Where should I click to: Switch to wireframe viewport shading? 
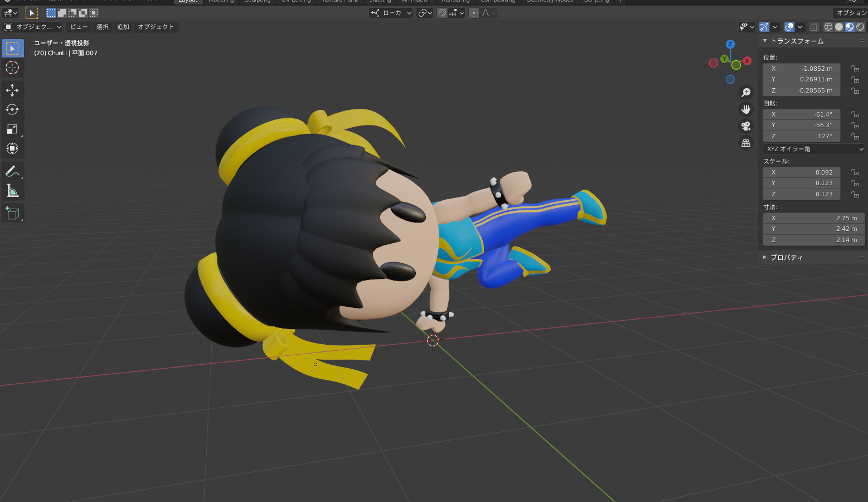coord(828,27)
